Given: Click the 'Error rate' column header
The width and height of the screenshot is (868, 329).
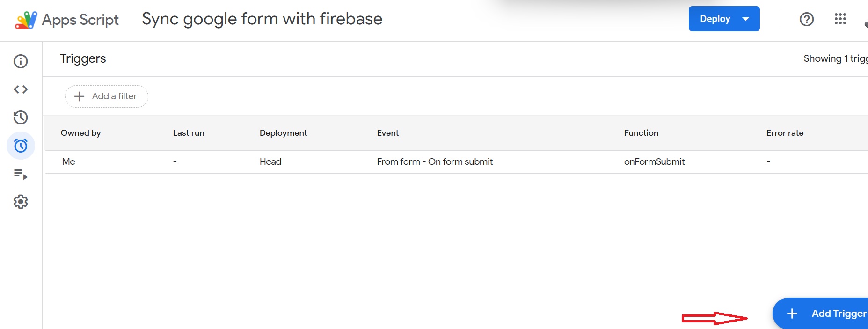Looking at the screenshot, I should (x=785, y=133).
